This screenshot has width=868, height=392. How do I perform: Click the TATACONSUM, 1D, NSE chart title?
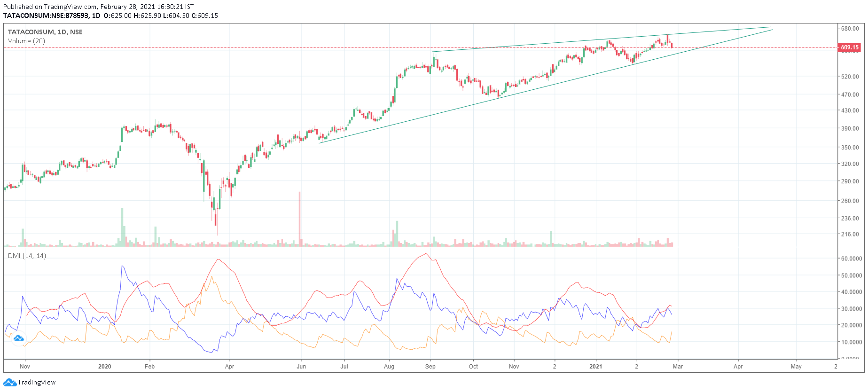click(45, 32)
